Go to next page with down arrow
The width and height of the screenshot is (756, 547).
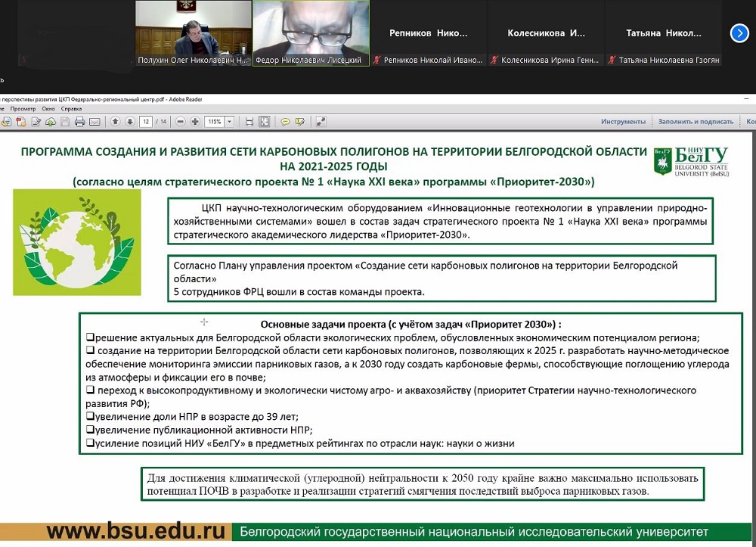pyautogui.click(x=129, y=122)
